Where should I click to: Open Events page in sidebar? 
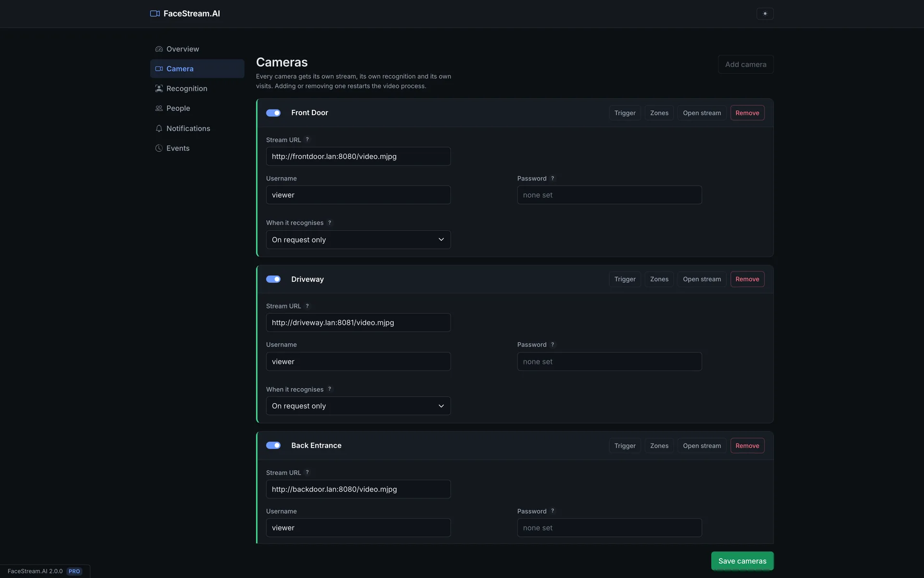pyautogui.click(x=197, y=148)
